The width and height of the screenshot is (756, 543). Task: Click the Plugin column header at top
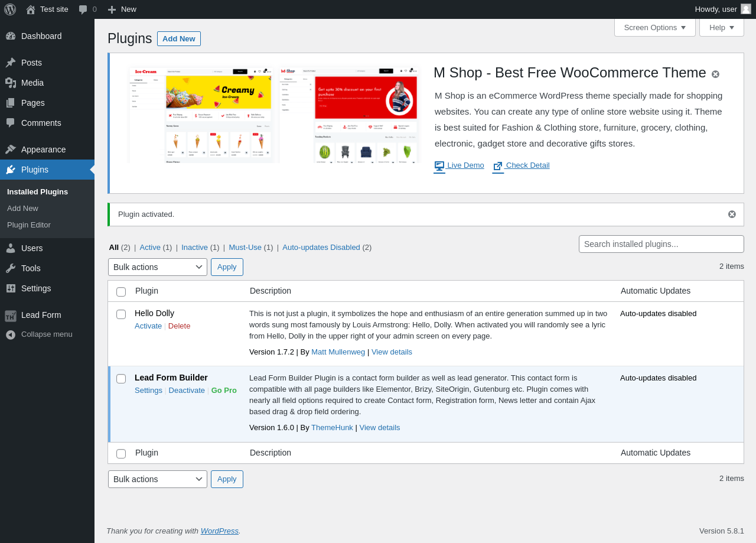tap(146, 291)
